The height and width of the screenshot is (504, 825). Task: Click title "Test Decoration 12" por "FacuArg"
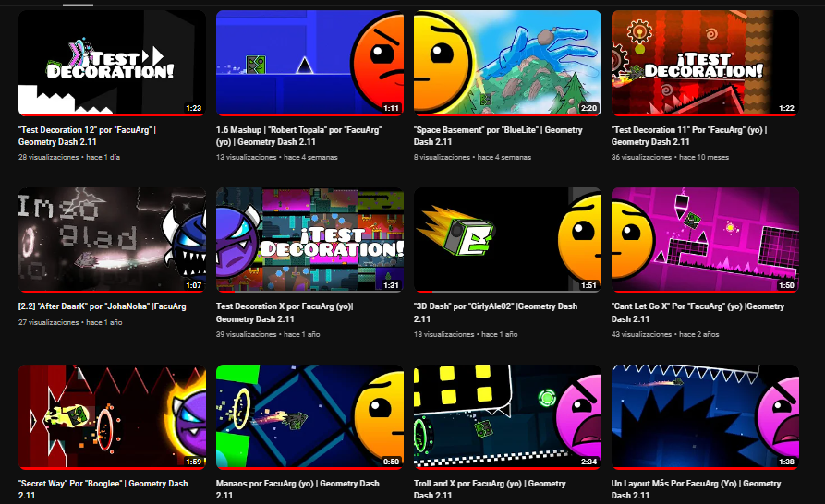point(88,136)
